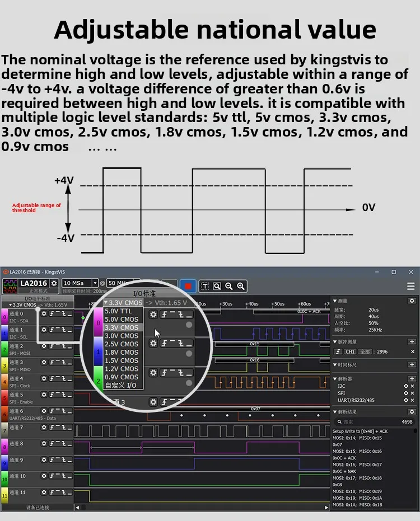Open the 3.3V CMOS I/O standard dropdown
This screenshot has width=420, height=521.
point(22,304)
